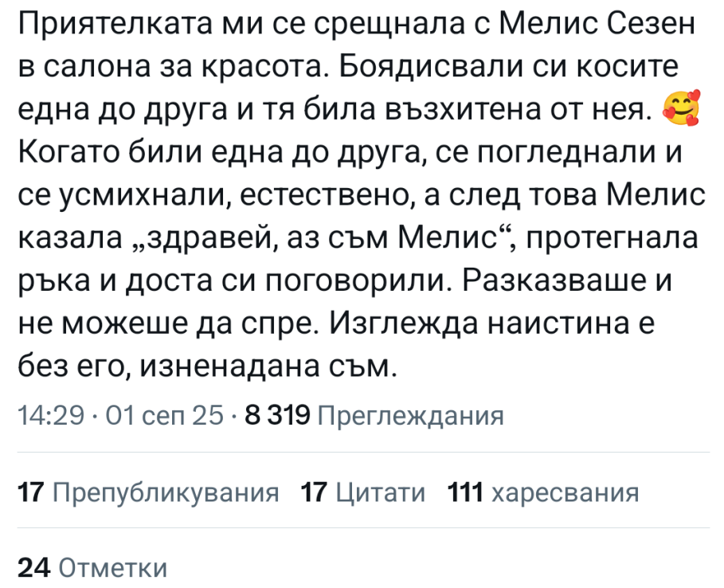
Task: View the харесвания likes list
Action: tap(566, 493)
